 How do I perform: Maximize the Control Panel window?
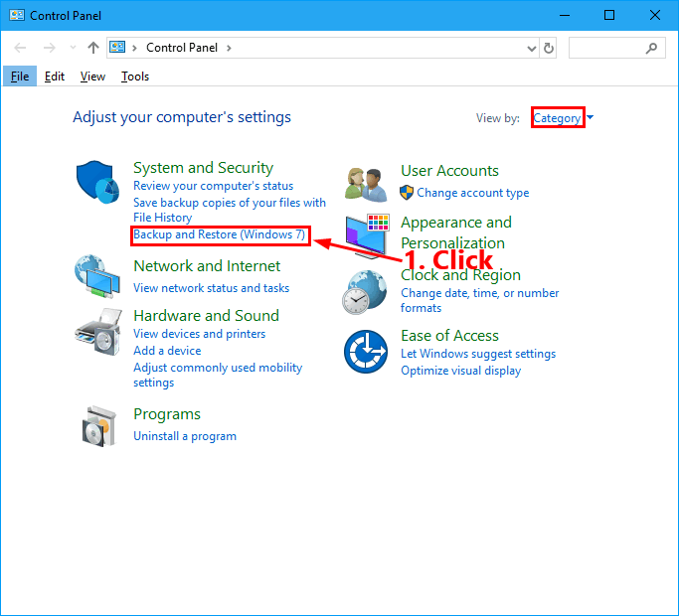click(x=609, y=15)
